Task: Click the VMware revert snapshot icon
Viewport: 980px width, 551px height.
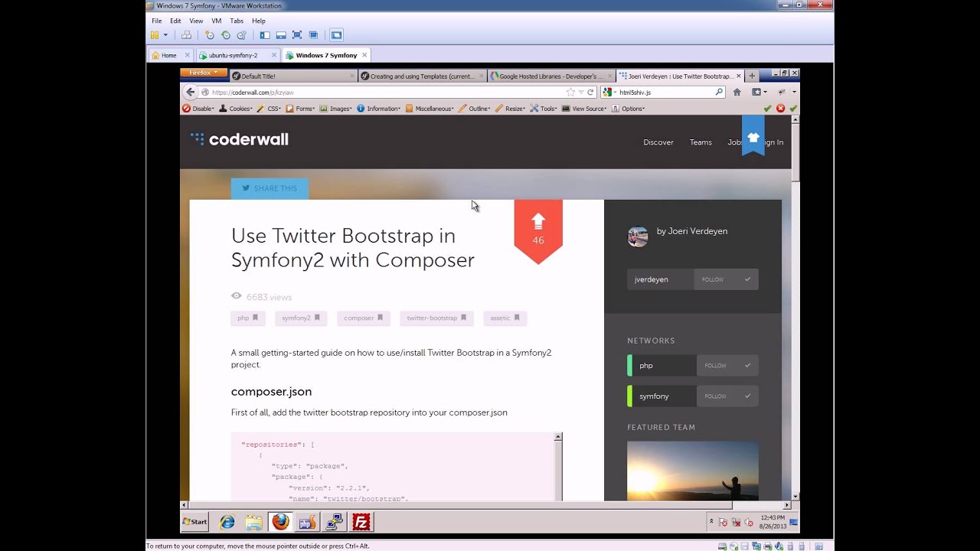Action: 225,35
